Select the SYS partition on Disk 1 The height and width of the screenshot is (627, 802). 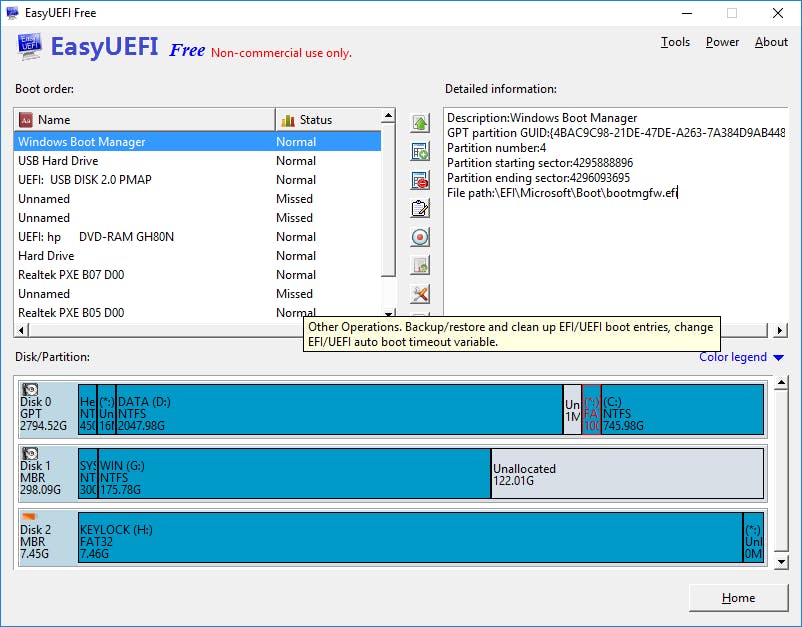pos(88,474)
